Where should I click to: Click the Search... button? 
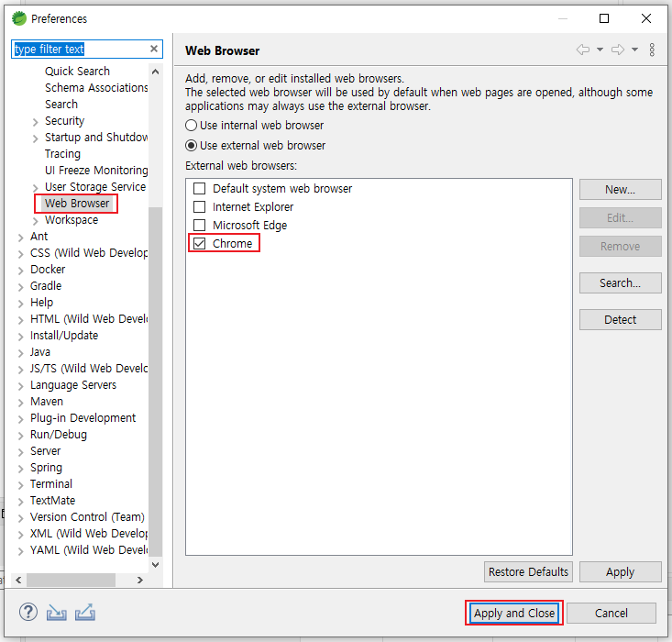click(620, 283)
